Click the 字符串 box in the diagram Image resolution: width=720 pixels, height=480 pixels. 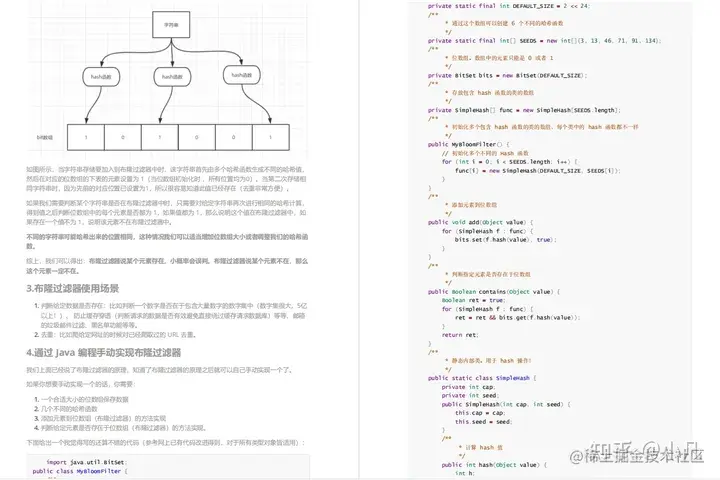tap(171, 24)
